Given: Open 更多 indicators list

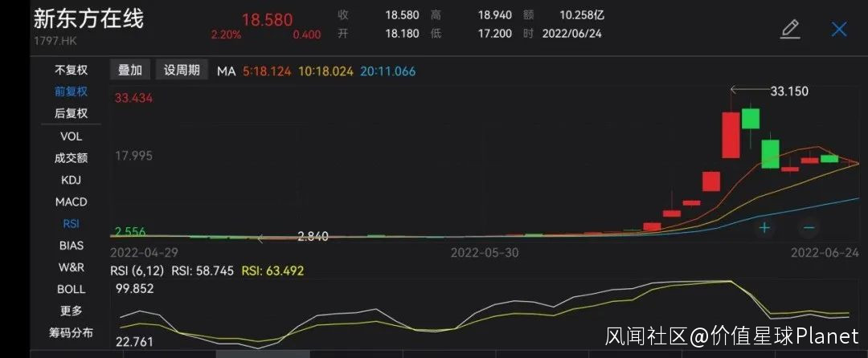Looking at the screenshot, I should click(71, 311).
